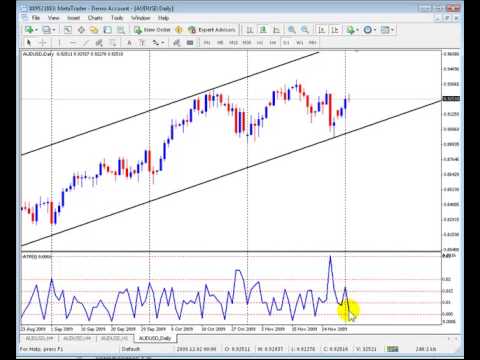The height and width of the screenshot is (360, 480).
Task: Open the File menu
Action: coord(36,18)
